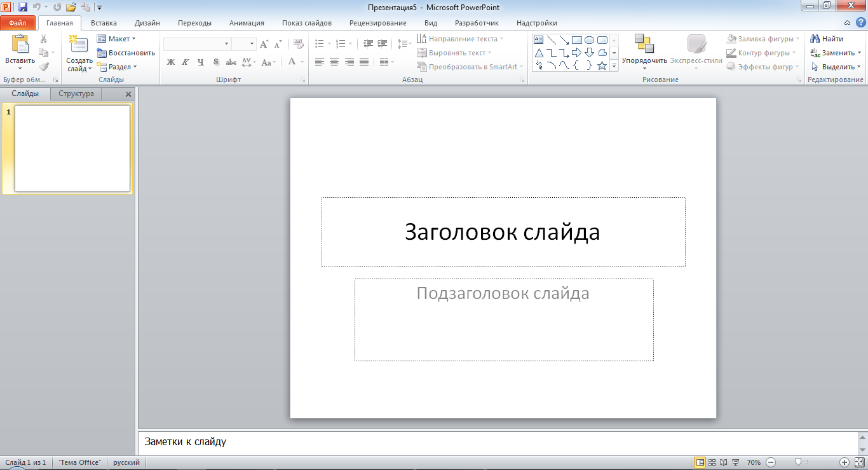868x470 pixels.
Task: Pick the rectangle shape from gallery
Action: pyautogui.click(x=577, y=40)
